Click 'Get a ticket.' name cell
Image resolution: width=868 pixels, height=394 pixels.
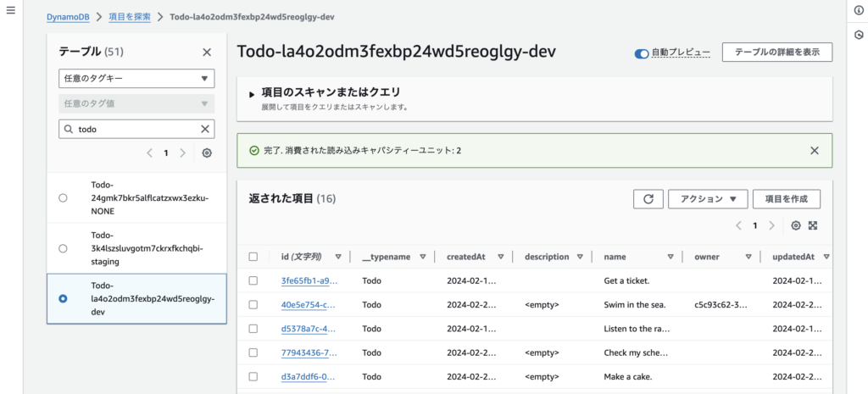(x=626, y=280)
